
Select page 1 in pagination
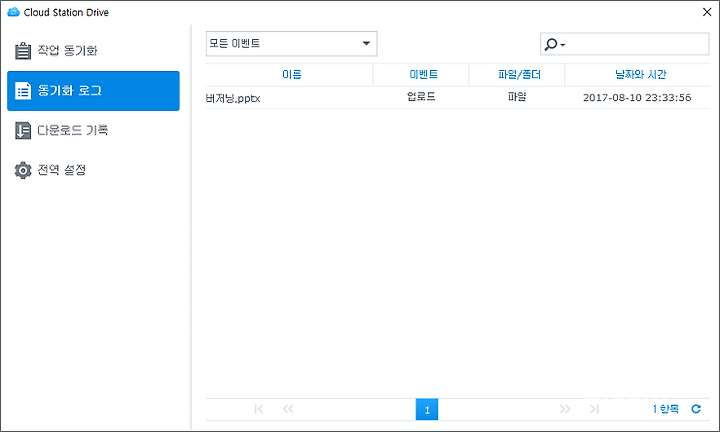click(427, 410)
